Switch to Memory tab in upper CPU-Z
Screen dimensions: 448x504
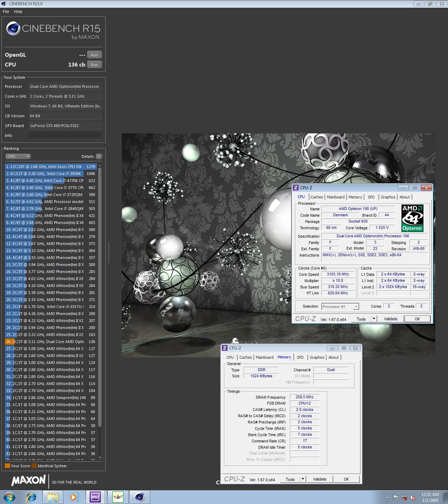(355, 197)
